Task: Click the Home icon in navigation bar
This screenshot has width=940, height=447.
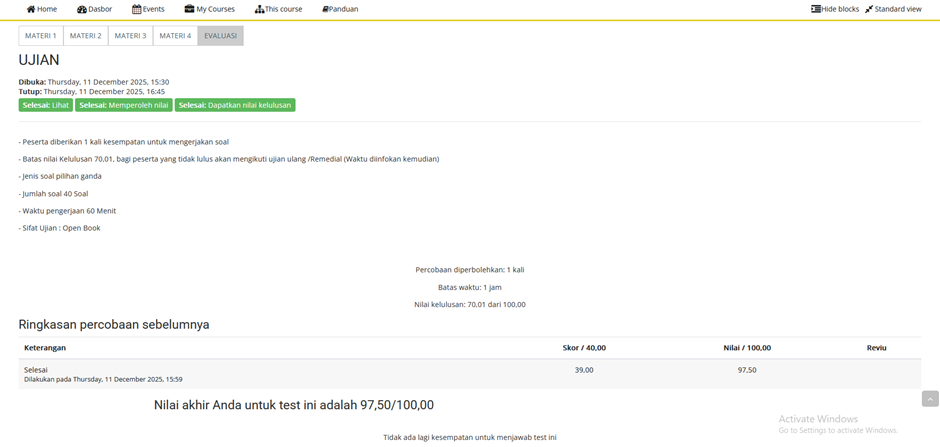Action: 31,9
